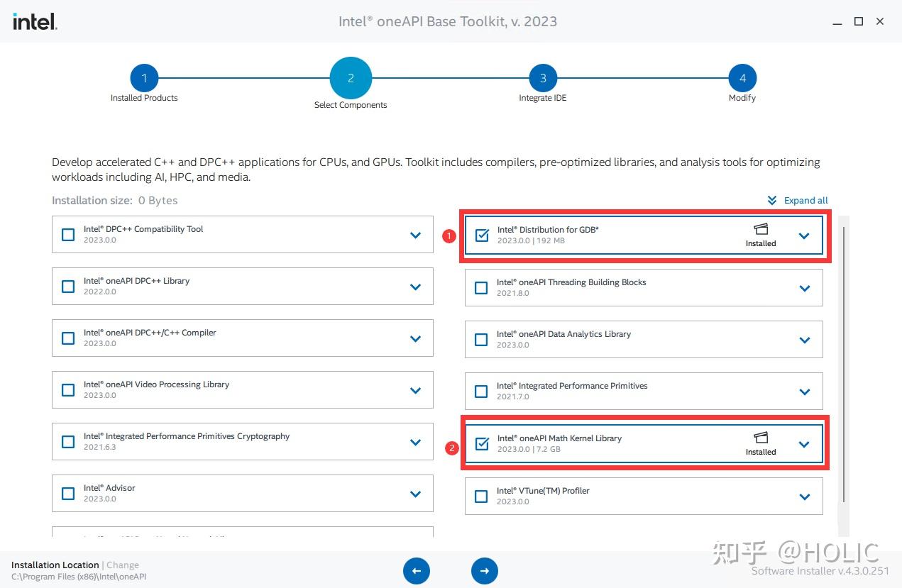Image resolution: width=902 pixels, height=588 pixels.
Task: Expand Intel Advisor details
Action: [415, 494]
